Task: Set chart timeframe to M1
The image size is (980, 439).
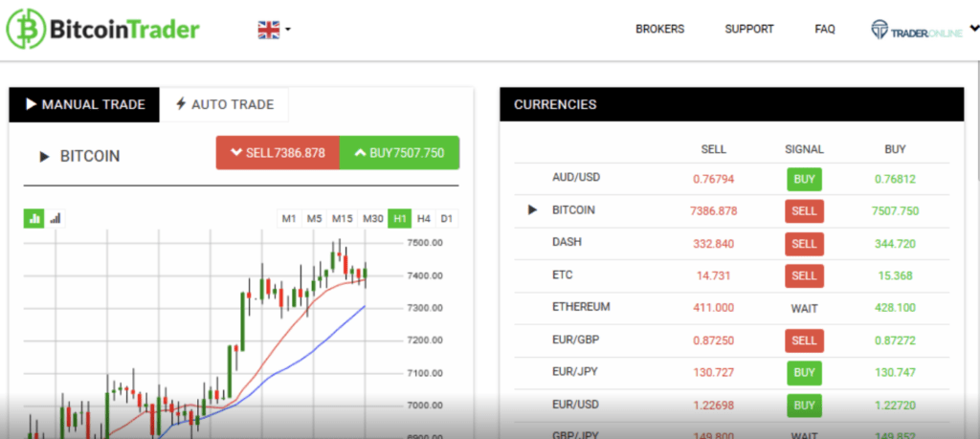Action: 289,219
